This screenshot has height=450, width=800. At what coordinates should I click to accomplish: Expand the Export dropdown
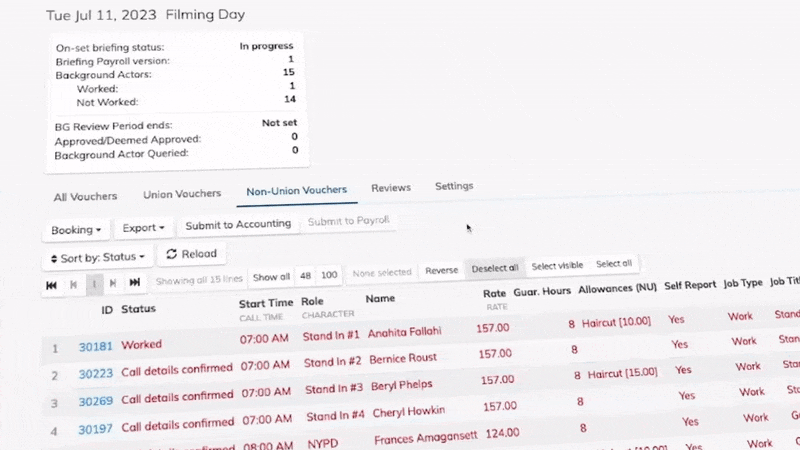(144, 228)
